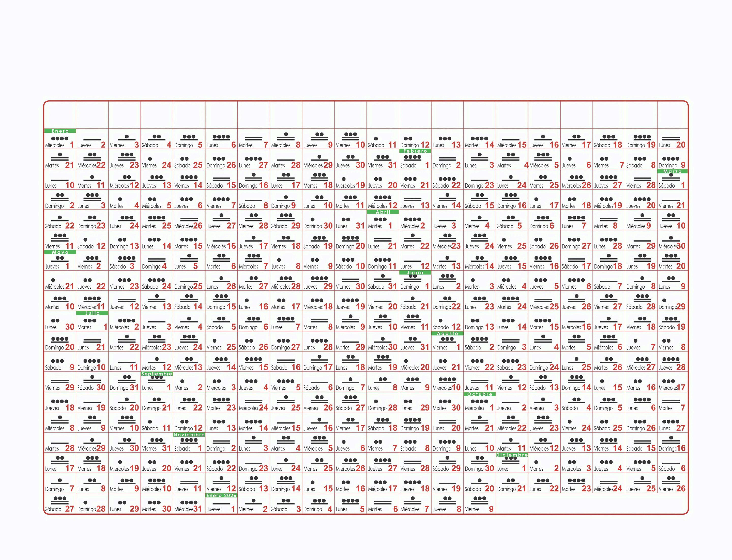
Task: Click the green Febrero month label
Action: (415, 151)
